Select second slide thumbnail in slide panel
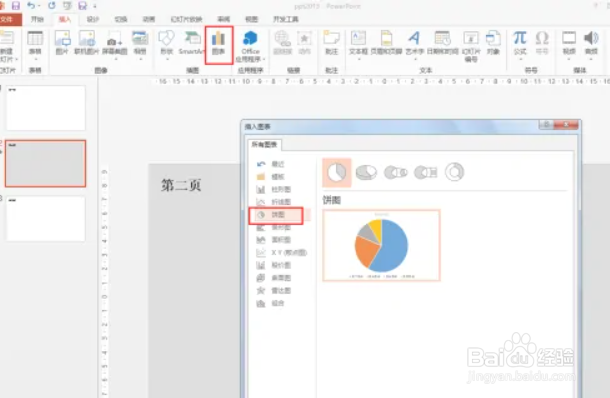 pyautogui.click(x=46, y=163)
